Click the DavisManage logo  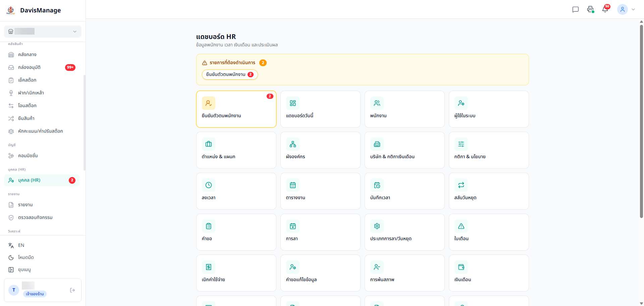[x=11, y=10]
